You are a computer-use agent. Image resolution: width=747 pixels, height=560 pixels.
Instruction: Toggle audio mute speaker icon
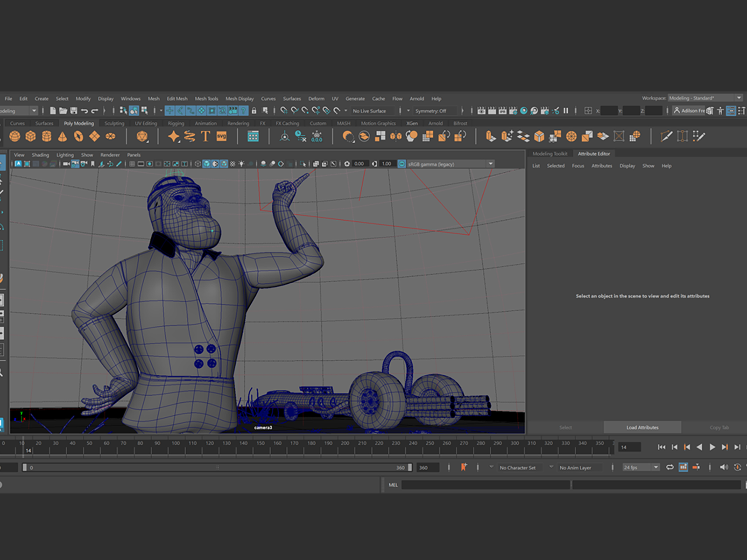coord(724,467)
